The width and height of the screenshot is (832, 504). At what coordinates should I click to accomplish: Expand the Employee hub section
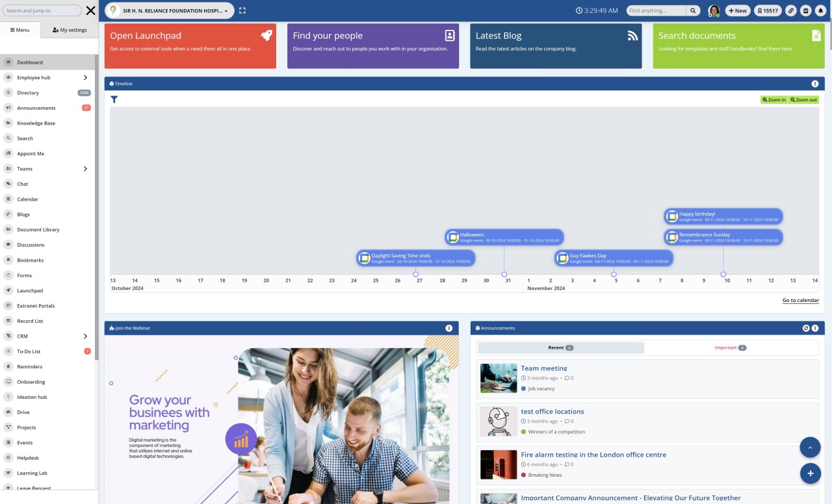85,77
